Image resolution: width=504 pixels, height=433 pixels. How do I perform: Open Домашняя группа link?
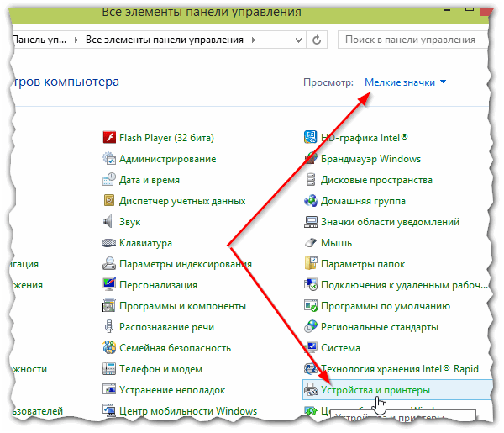[x=363, y=201]
